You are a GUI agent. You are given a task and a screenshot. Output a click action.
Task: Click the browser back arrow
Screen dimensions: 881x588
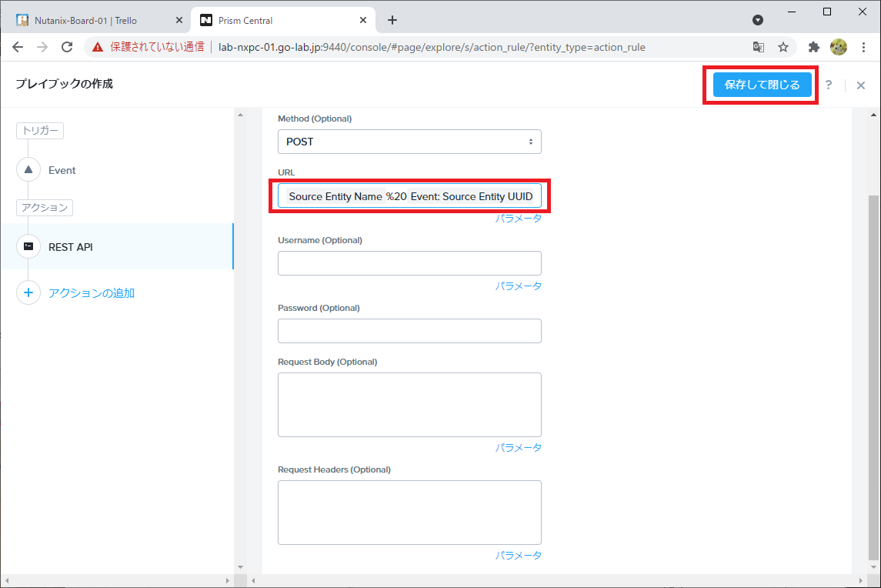tap(18, 47)
